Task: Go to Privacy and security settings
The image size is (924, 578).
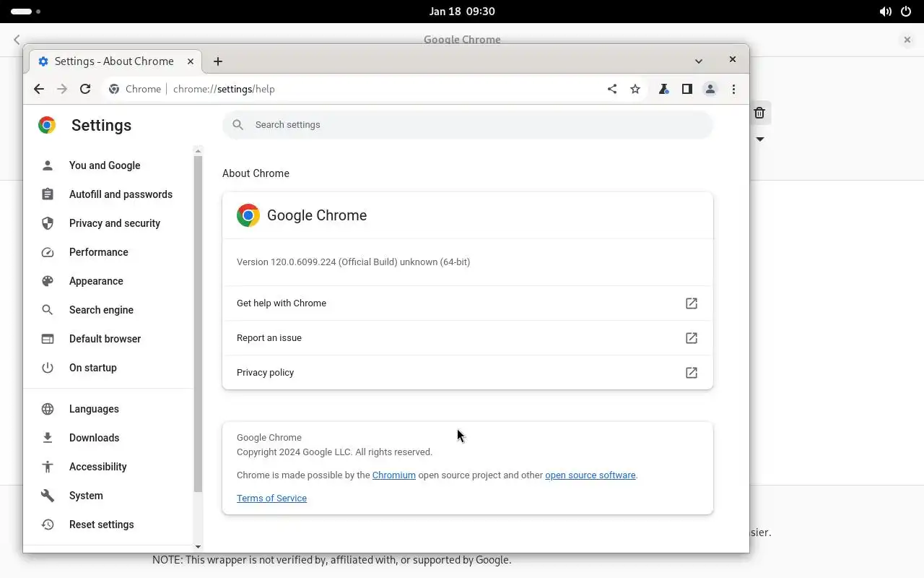Action: [x=115, y=223]
